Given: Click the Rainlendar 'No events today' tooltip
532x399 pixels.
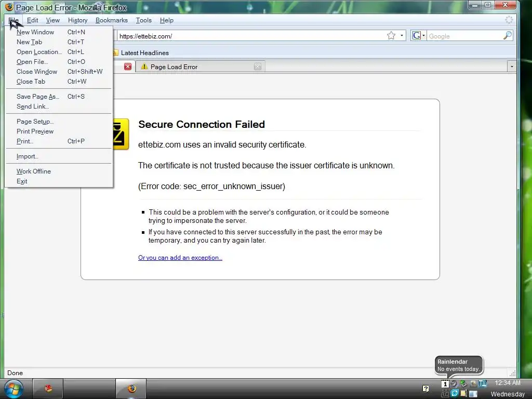Looking at the screenshot, I should pyautogui.click(x=459, y=365).
